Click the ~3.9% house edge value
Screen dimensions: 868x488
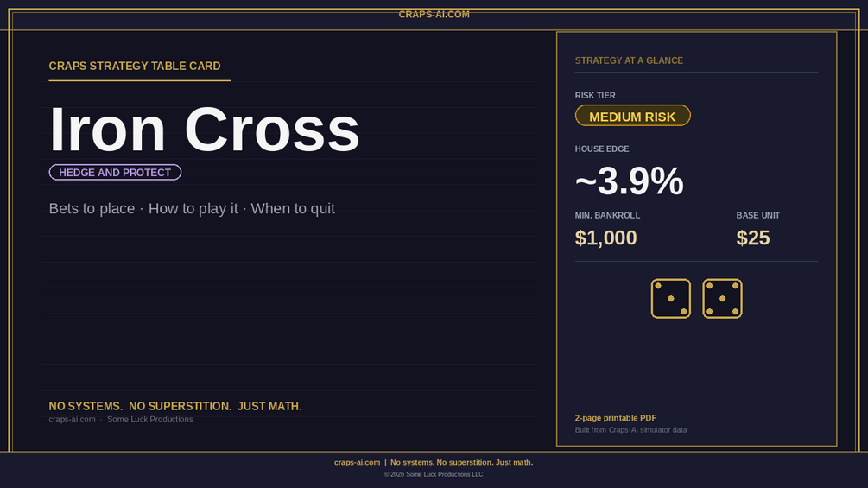point(630,181)
